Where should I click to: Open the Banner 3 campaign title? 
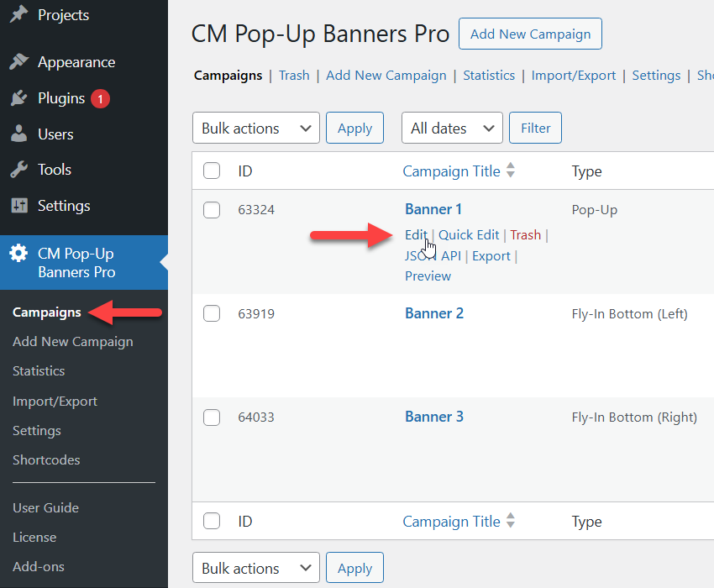click(434, 417)
